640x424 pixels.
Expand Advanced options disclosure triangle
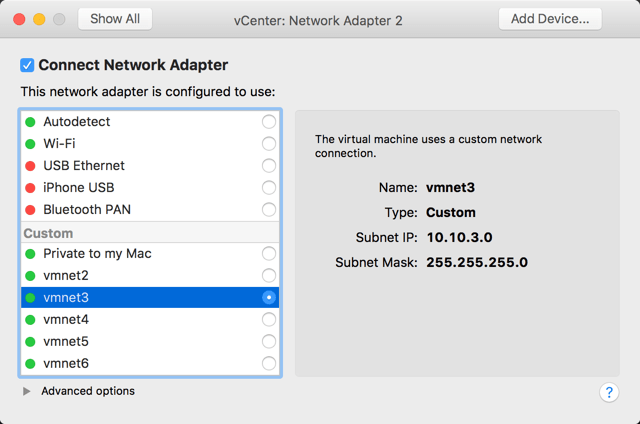27,391
